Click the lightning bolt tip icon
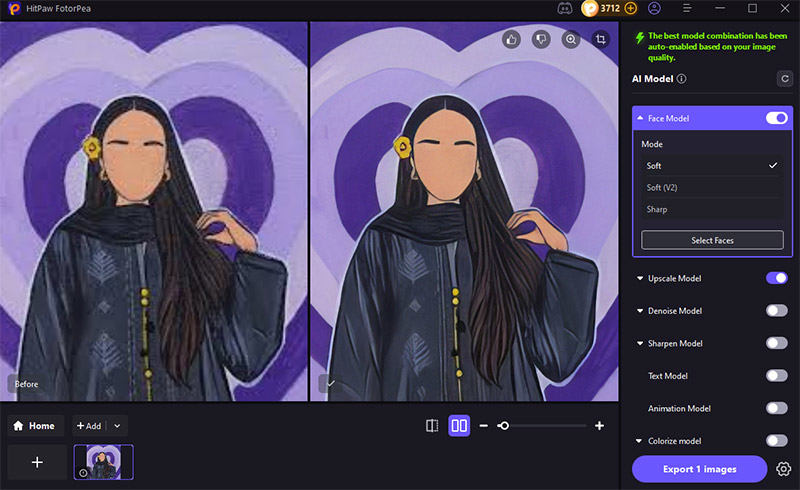This screenshot has width=800, height=490. tap(639, 38)
